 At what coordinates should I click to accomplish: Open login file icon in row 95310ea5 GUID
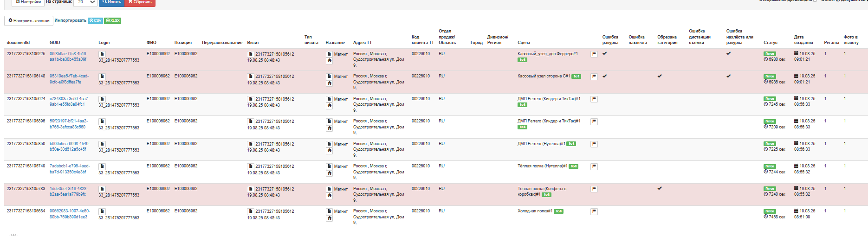click(102, 77)
